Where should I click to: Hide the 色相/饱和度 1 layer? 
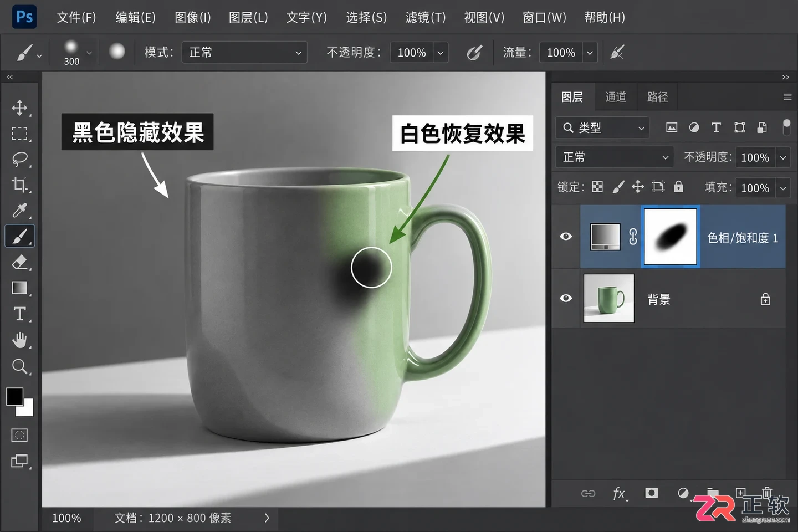click(x=566, y=237)
